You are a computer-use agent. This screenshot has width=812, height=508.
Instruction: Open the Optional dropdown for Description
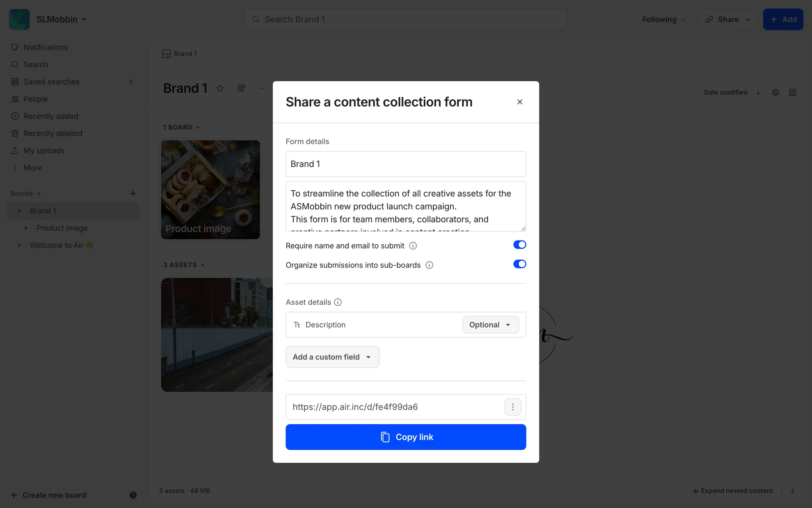(x=490, y=325)
